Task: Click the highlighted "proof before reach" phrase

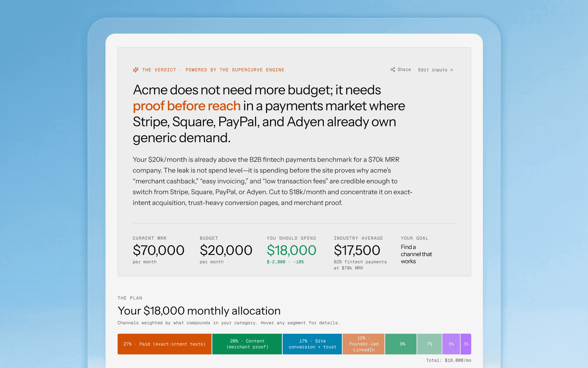Action: coord(187,106)
